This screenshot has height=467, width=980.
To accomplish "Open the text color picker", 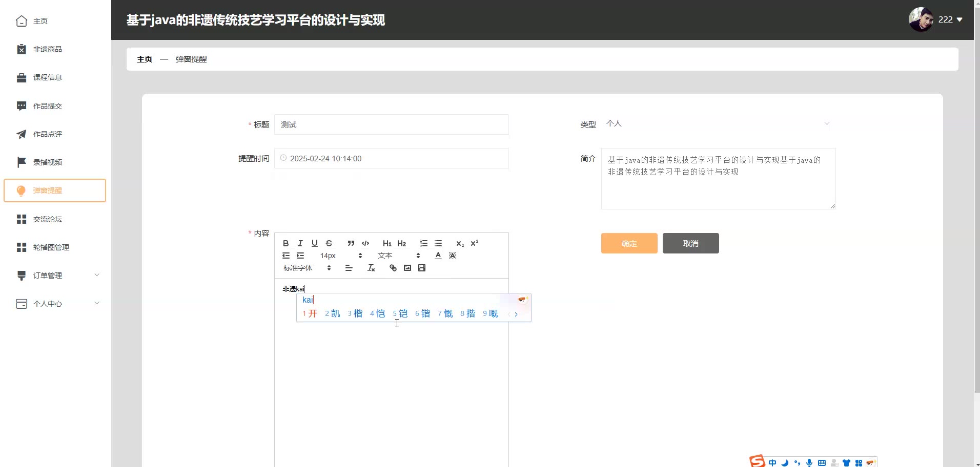I will 438,256.
